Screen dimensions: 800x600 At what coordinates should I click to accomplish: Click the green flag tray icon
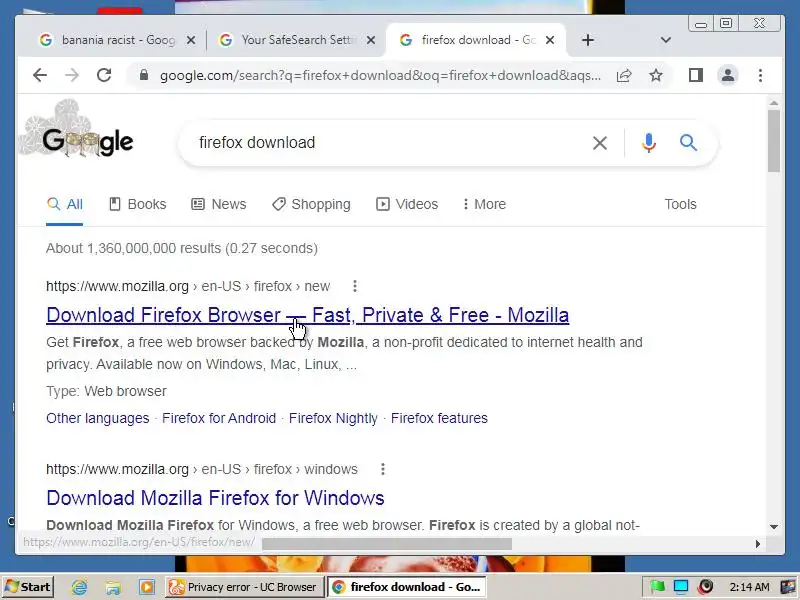coord(657,587)
